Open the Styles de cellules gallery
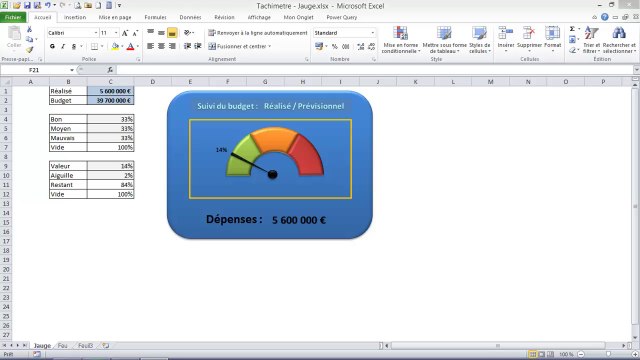Viewport: 640px width, 360px height. click(x=480, y=40)
